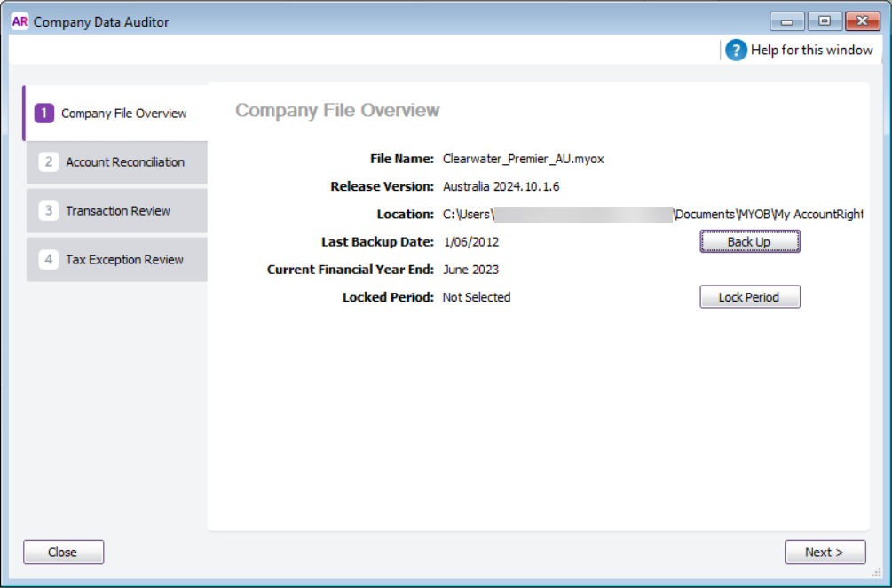Click the Back Up button
This screenshot has height=588, width=892.
749,240
